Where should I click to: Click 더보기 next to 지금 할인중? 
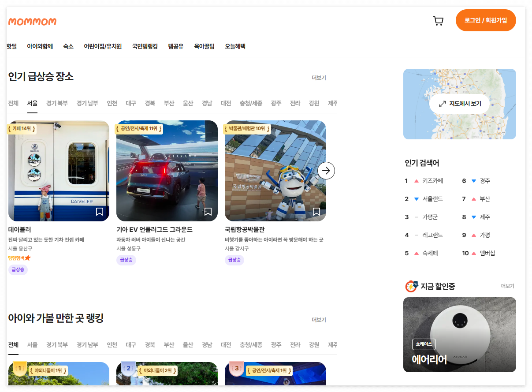click(x=507, y=286)
